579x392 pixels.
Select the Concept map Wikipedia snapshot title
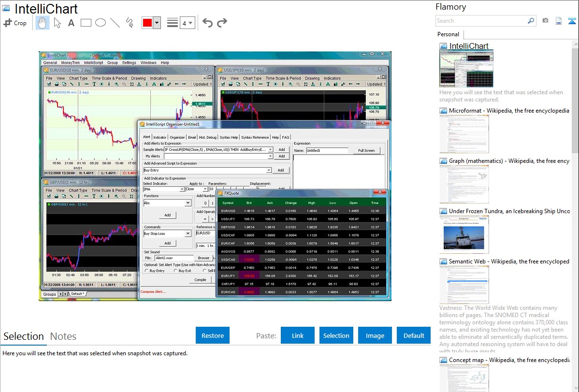coord(509,360)
